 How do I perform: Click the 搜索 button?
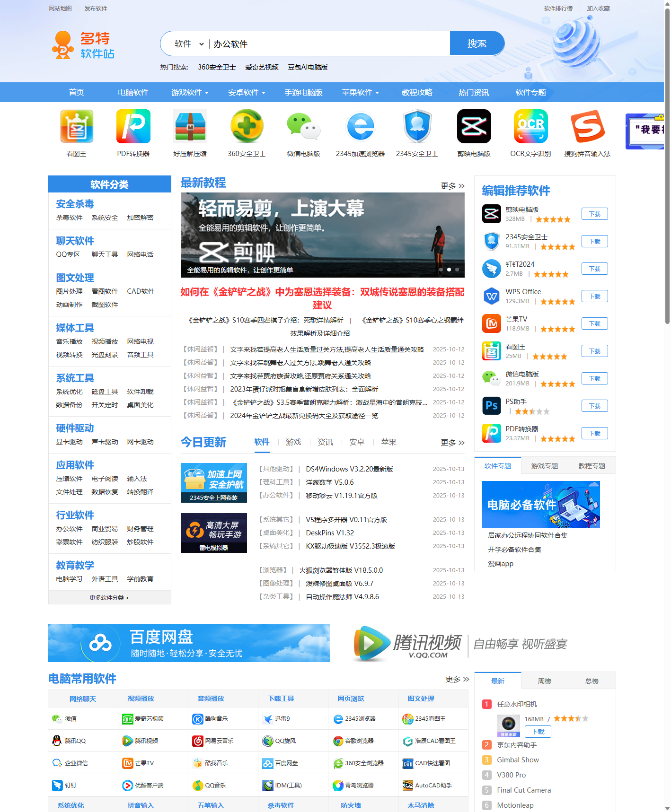(x=477, y=44)
